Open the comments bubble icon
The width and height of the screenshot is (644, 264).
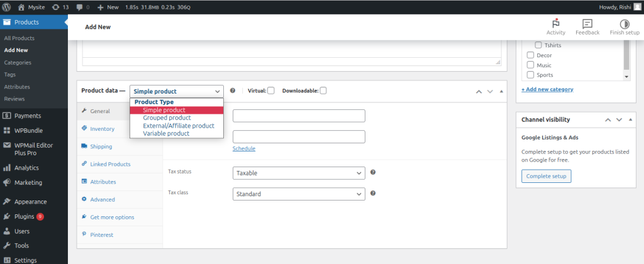[x=80, y=7]
